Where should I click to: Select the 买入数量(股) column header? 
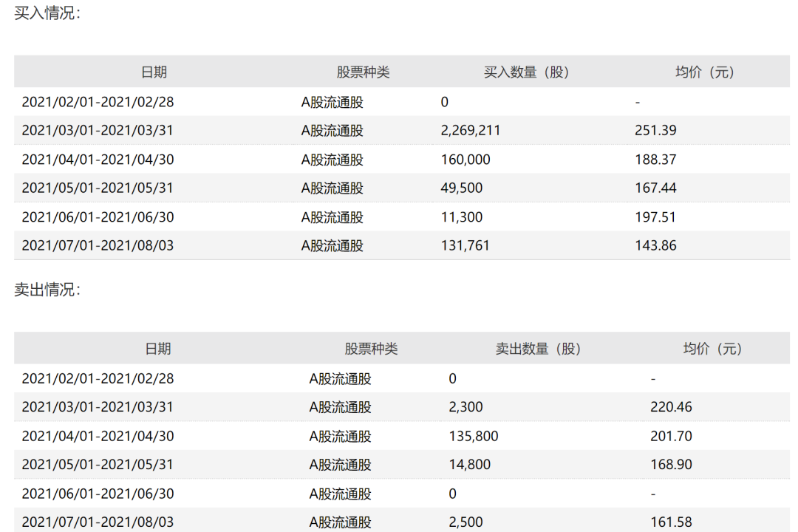tap(526, 72)
